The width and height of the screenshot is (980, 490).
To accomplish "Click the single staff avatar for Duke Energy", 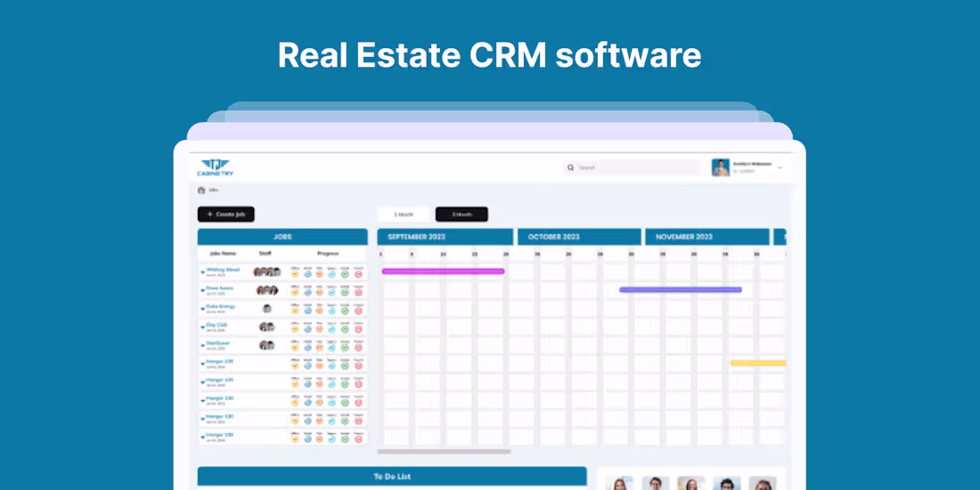I will (267, 309).
